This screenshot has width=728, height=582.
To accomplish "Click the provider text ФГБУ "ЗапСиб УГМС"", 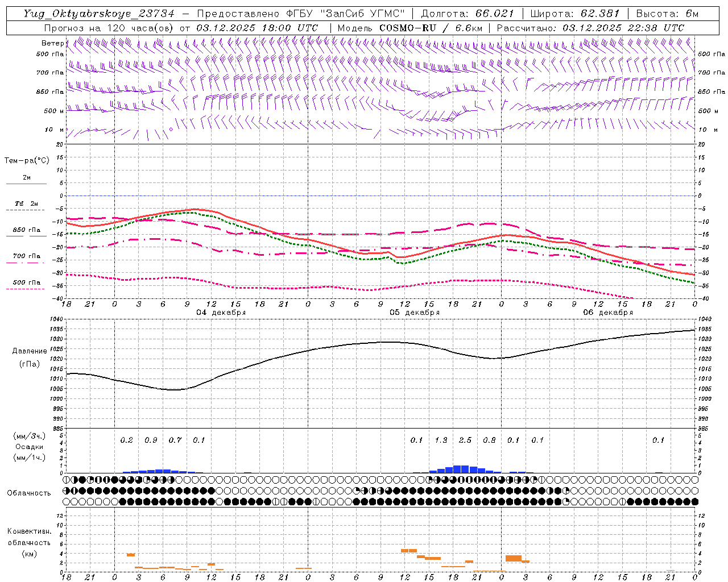I will point(347,14).
